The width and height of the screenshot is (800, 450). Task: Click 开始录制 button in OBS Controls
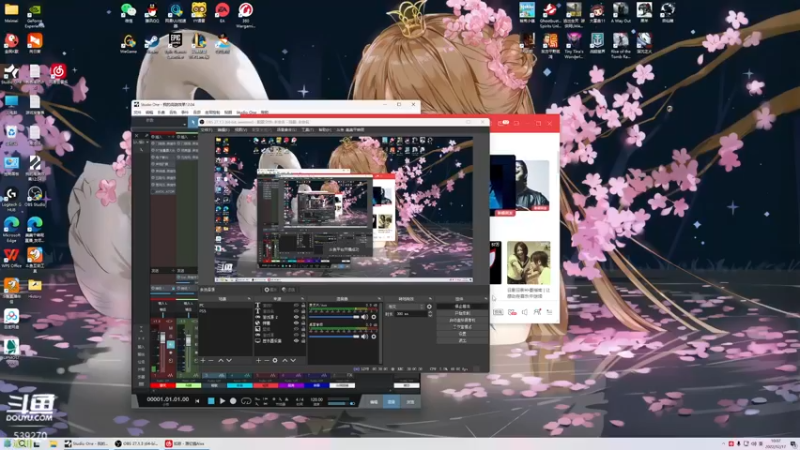pos(462,313)
